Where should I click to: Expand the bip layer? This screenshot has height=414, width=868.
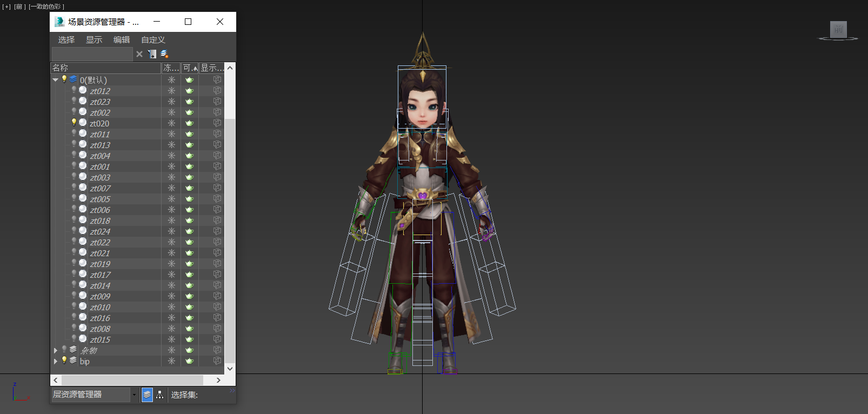click(x=55, y=361)
